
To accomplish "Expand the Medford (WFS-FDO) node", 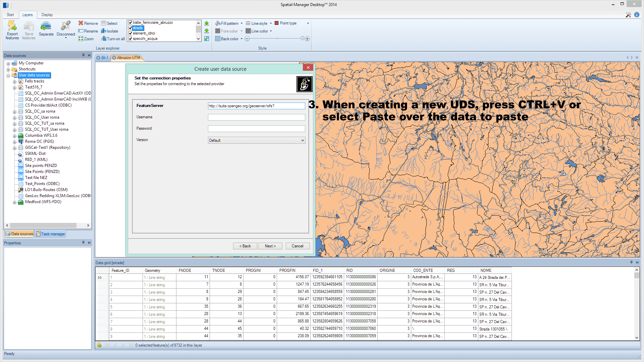I will point(14,202).
